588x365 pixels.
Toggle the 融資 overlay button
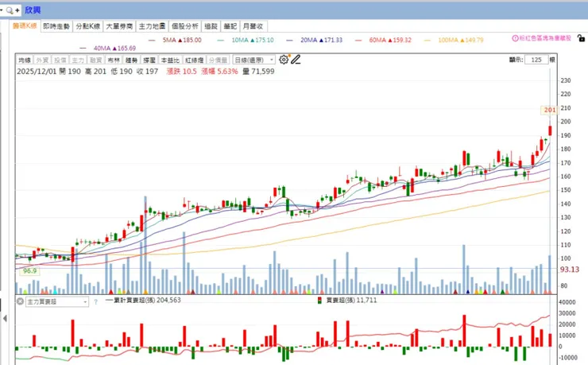coord(95,60)
